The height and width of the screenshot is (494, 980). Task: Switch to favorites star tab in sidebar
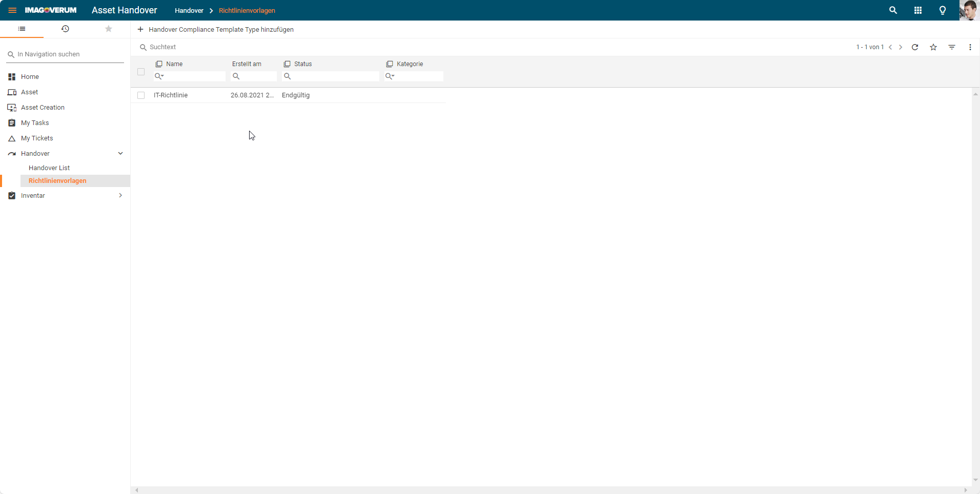pyautogui.click(x=109, y=29)
